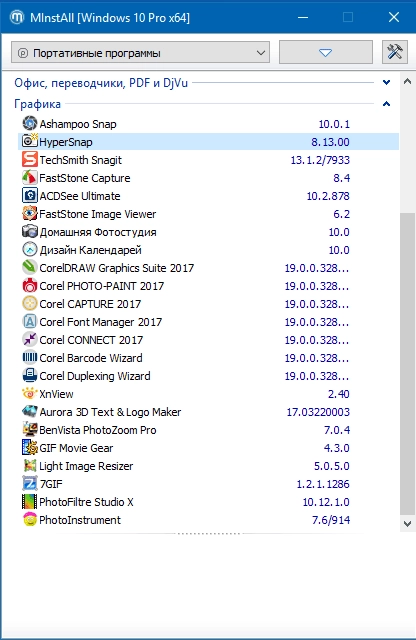Click the MInstAll logo in title bar
Image resolution: width=416 pixels, height=640 pixels.
[17, 17]
